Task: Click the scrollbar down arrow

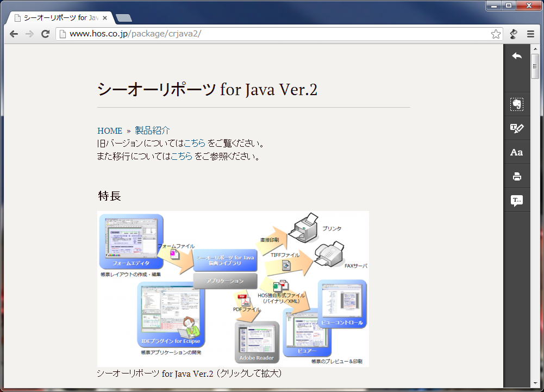Action: [x=535, y=383]
